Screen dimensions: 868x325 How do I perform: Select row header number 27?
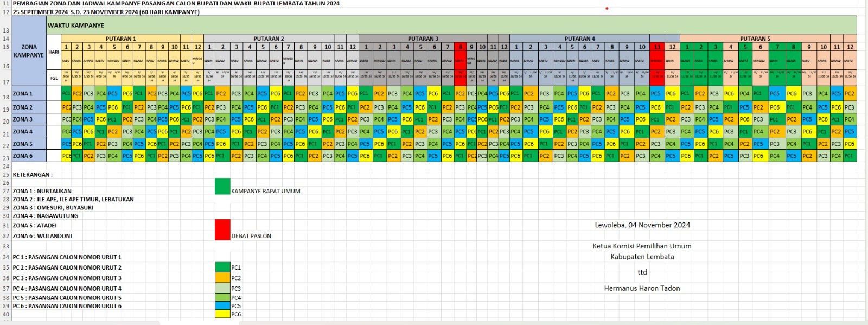[x=6, y=191]
